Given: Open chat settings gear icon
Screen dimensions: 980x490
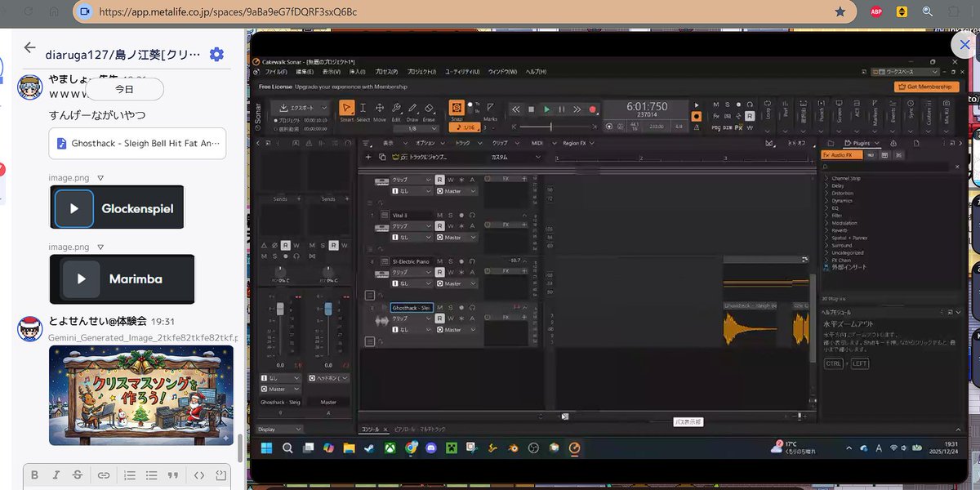Looking at the screenshot, I should pyautogui.click(x=216, y=54).
